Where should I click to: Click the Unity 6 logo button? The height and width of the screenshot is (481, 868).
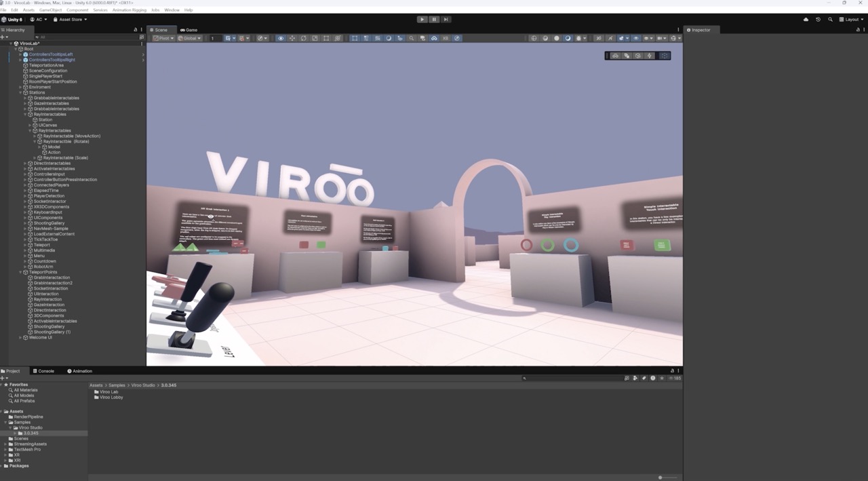point(12,19)
